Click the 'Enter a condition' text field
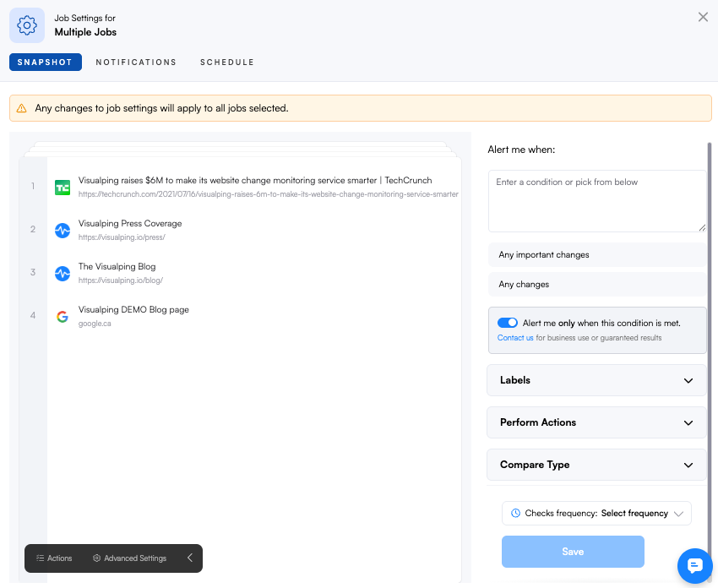718x588 pixels. point(596,201)
